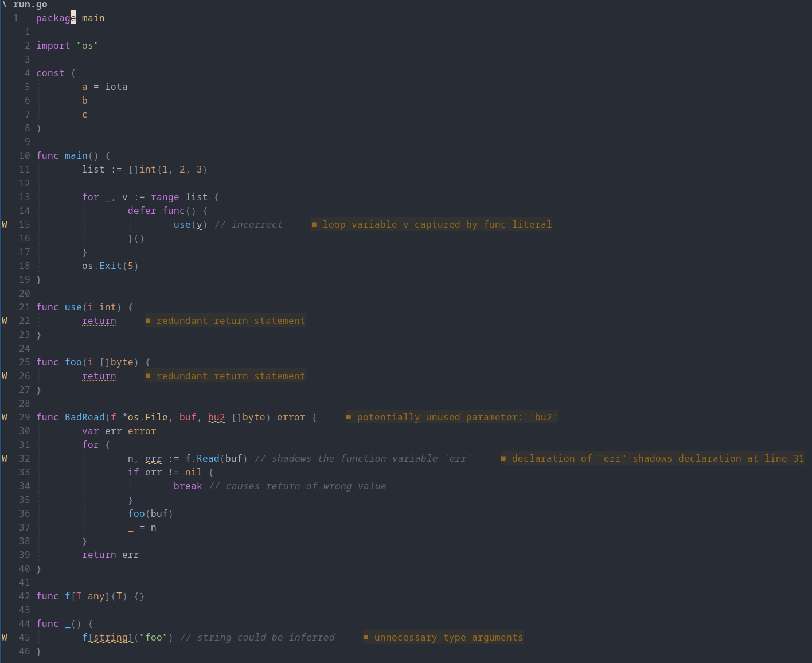812x663 pixels.
Task: Click 'break' keyword on line 34
Action: [x=188, y=486]
